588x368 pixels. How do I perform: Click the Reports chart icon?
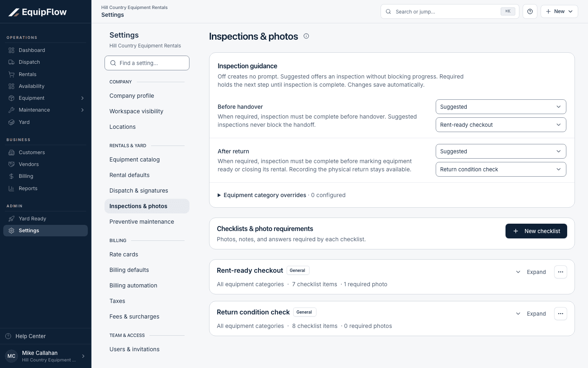pos(11,188)
